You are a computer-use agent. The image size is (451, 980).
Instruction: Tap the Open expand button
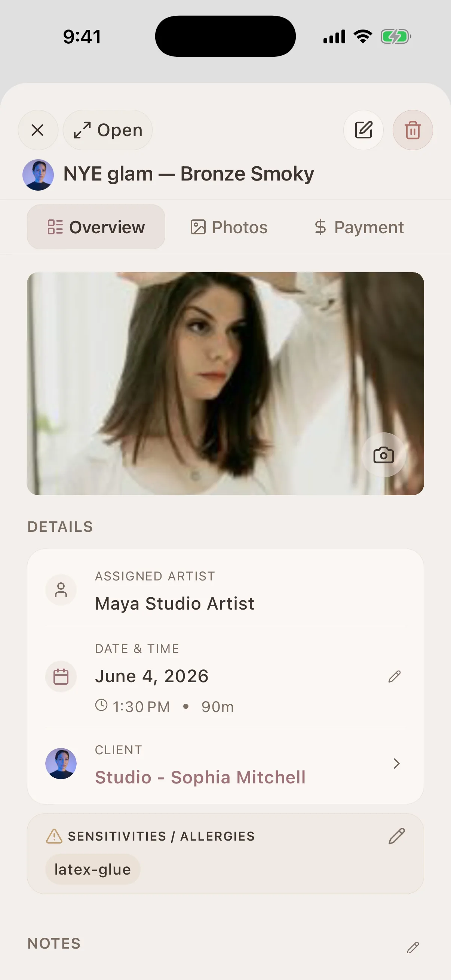tap(108, 130)
